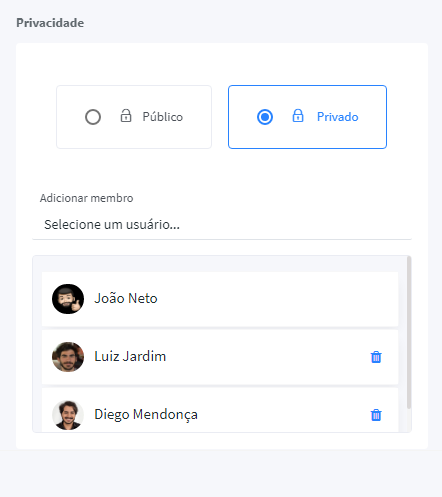Image resolution: width=442 pixels, height=497 pixels.
Task: Click Diego Mendonça's profile photo
Action: [x=68, y=415]
